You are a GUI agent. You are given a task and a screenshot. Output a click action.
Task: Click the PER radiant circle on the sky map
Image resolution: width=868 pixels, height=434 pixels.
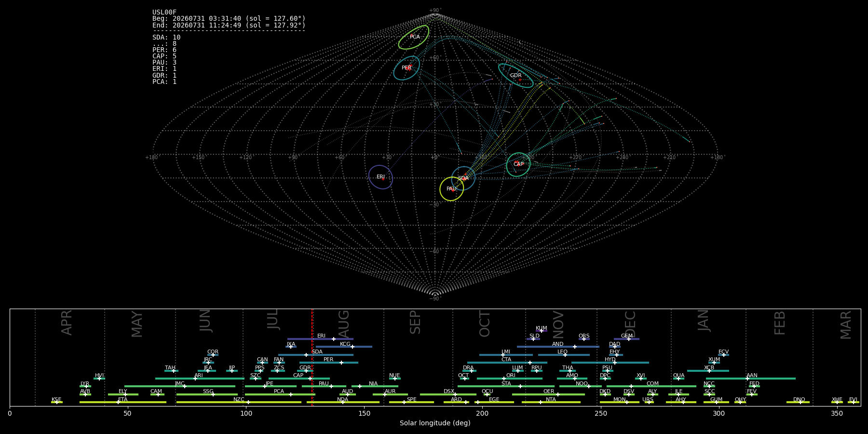click(407, 68)
